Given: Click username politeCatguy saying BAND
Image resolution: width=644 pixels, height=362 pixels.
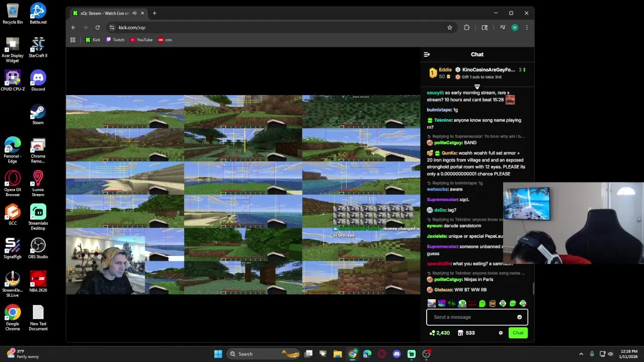Looking at the screenshot, I should (x=448, y=143).
